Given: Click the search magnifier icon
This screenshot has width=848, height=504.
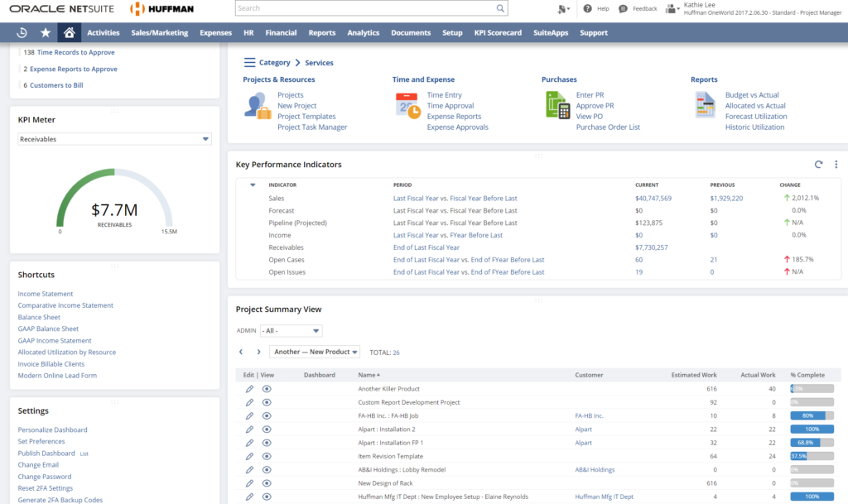Looking at the screenshot, I should [500, 8].
